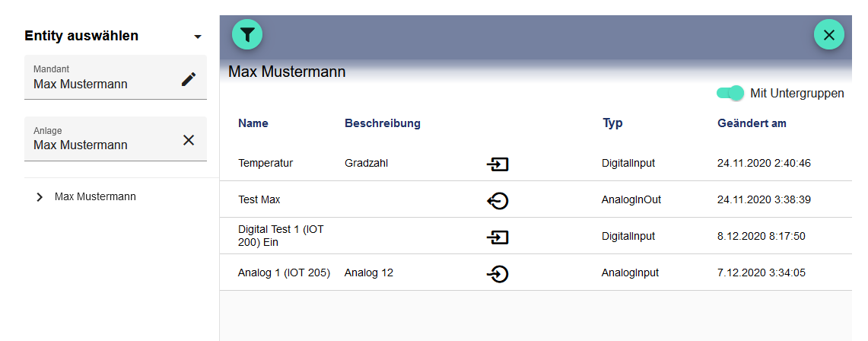Sort by the Typ column header

(612, 123)
